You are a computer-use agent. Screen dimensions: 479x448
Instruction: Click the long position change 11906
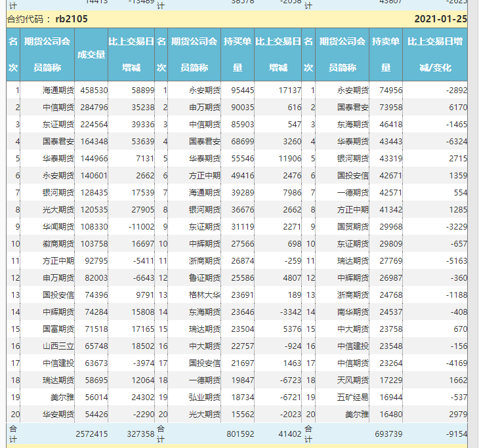pos(290,159)
